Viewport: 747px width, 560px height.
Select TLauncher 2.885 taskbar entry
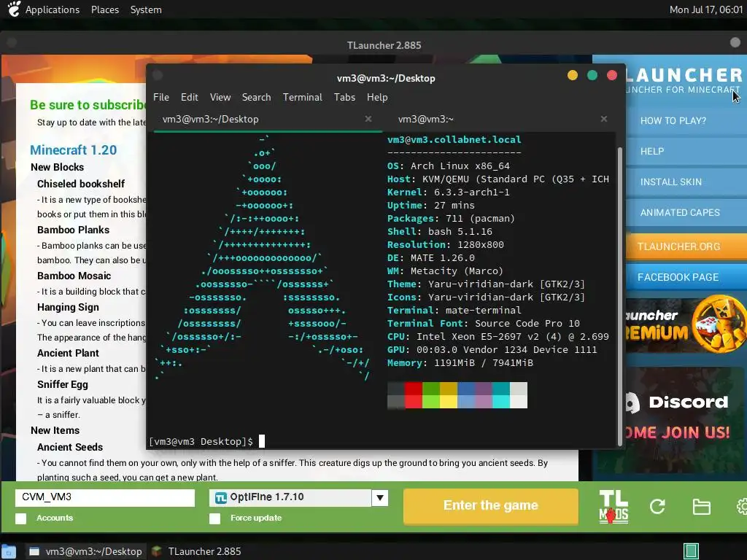click(197, 551)
